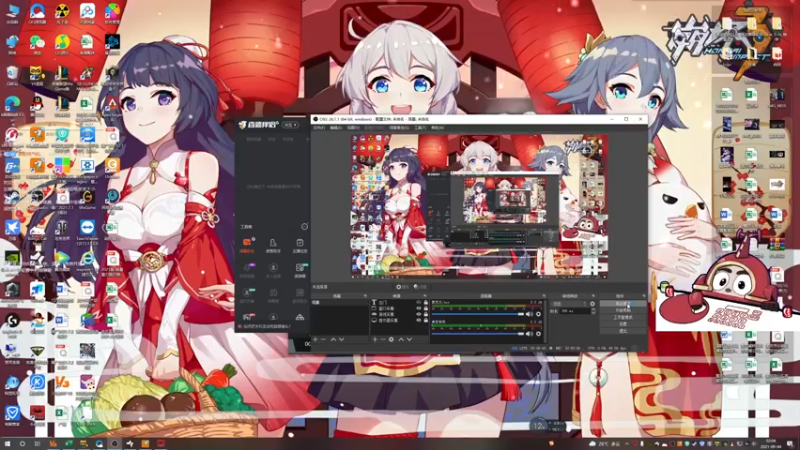Open the scene transition type dropdown
800x450 pixels.
tap(570, 304)
